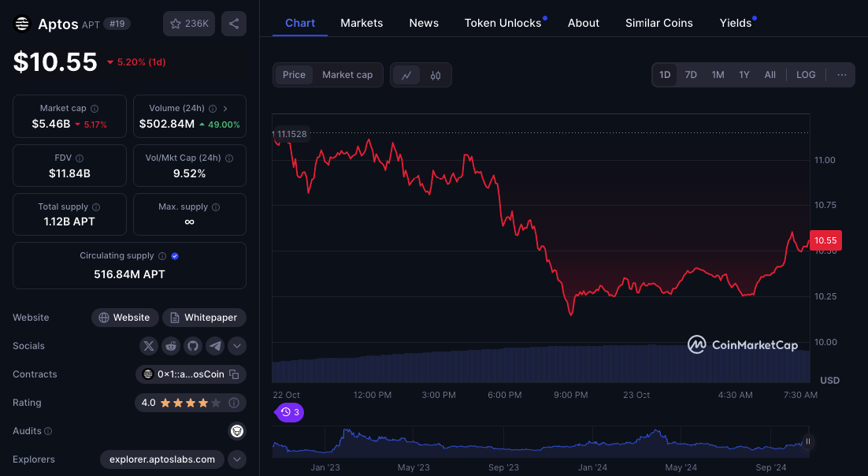
Task: Show Vol/Mkt Cap info icon
Action: [229, 158]
